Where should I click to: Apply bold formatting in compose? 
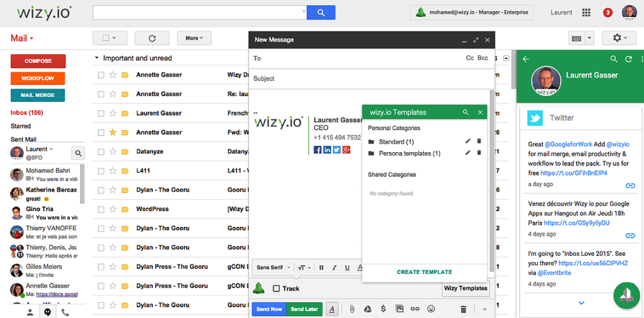coord(321,268)
